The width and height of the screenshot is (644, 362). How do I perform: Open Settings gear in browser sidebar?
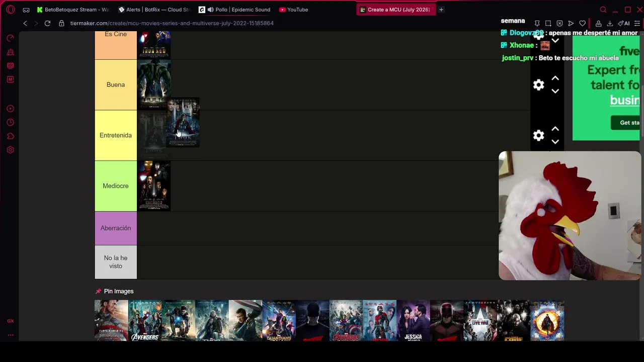click(11, 150)
